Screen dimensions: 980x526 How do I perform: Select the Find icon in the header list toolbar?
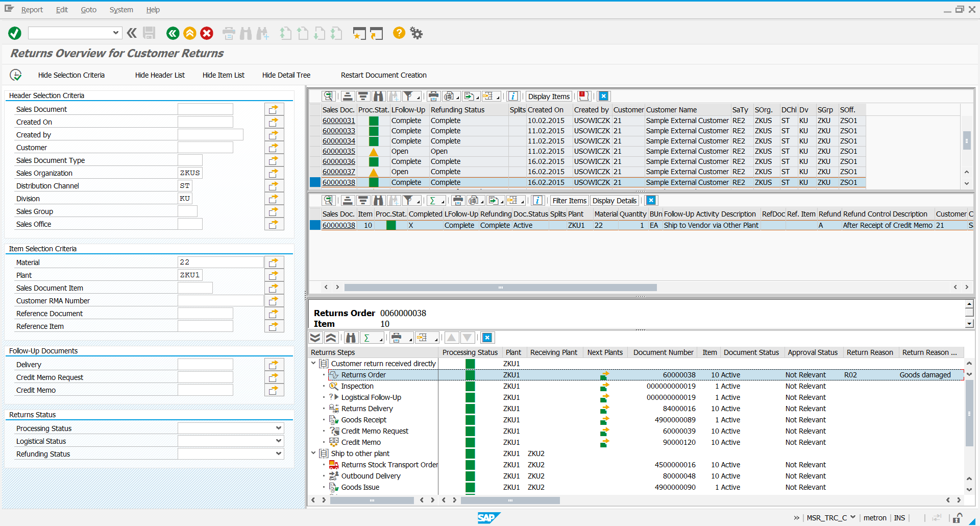point(378,96)
